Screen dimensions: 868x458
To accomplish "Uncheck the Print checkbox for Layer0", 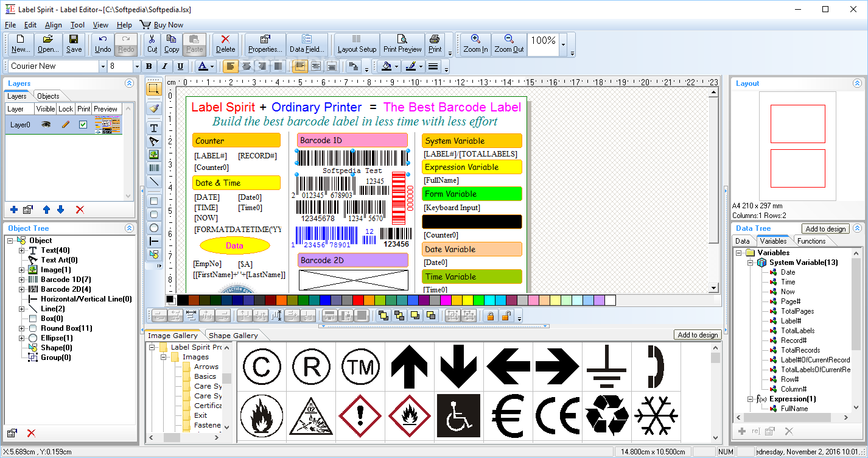I will click(x=83, y=124).
